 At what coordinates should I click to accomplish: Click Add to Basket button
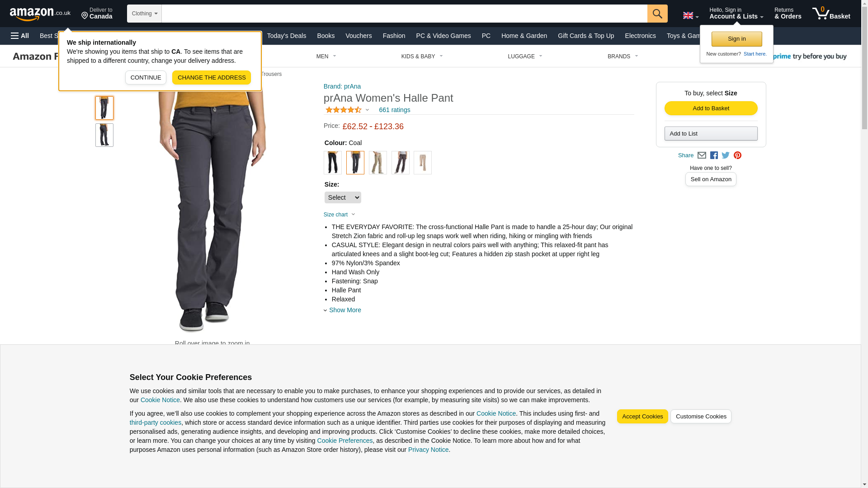pyautogui.click(x=711, y=108)
